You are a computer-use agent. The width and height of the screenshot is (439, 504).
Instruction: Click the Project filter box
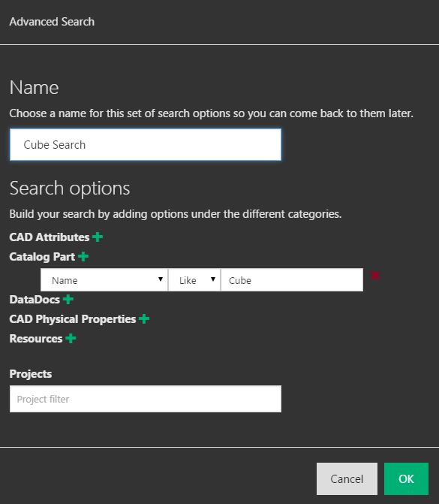click(x=146, y=399)
